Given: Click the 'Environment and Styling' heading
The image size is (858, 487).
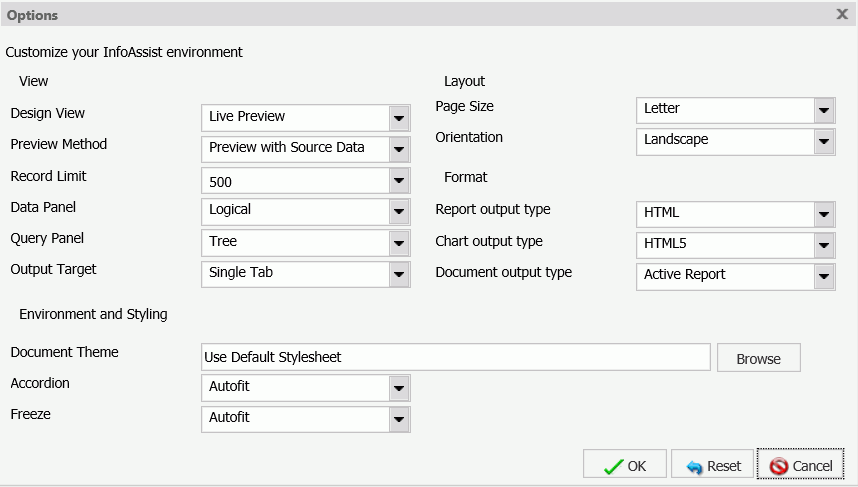Looking at the screenshot, I should click(94, 315).
